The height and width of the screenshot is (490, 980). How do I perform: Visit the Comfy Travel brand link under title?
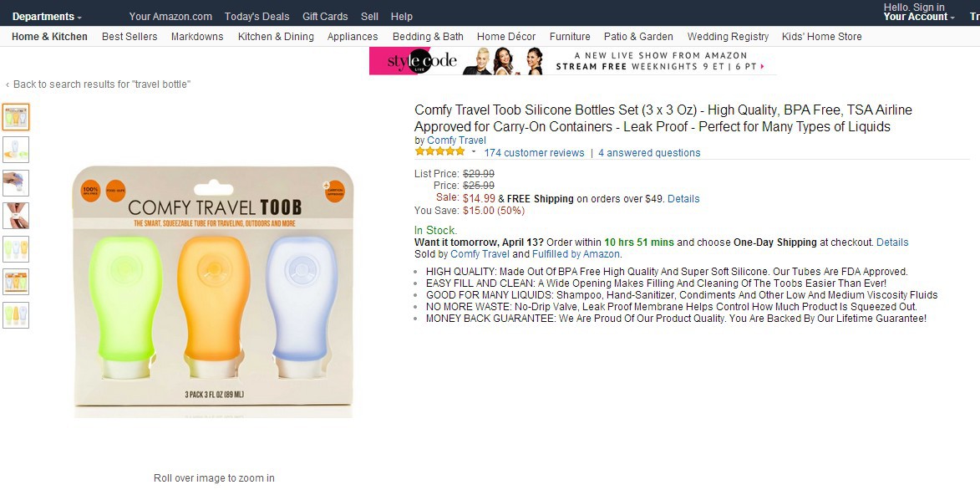(456, 140)
